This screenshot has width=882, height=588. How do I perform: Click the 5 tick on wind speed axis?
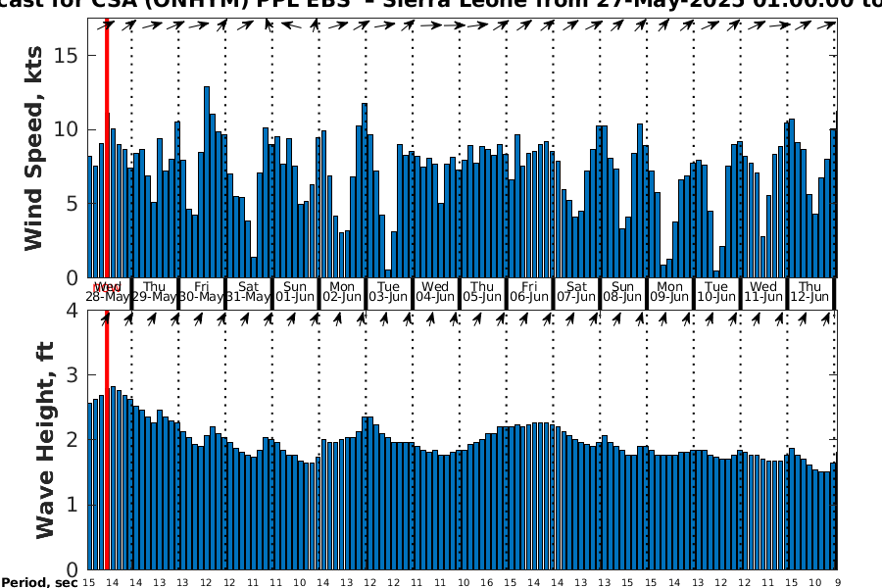[73, 204]
